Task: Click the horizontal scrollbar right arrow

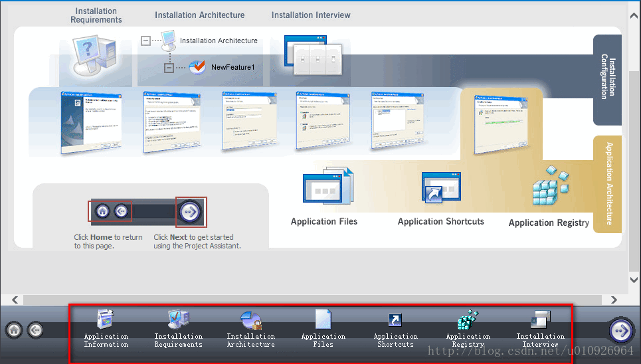Action: pos(614,300)
